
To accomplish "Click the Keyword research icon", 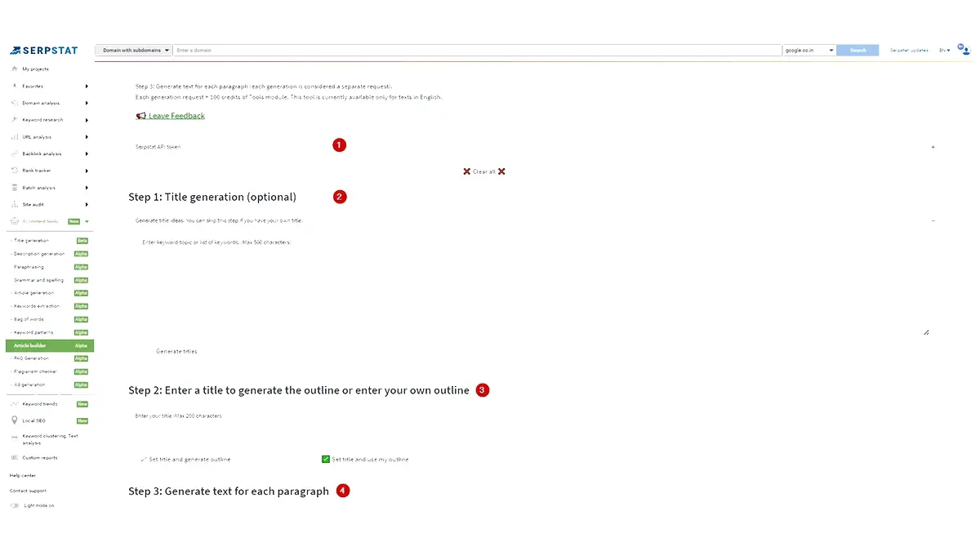I will (x=15, y=120).
